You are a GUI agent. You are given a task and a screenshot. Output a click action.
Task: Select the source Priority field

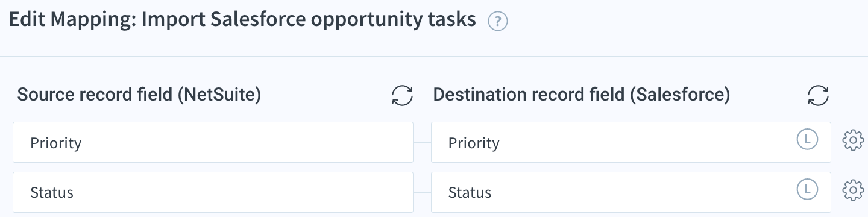coord(213,142)
